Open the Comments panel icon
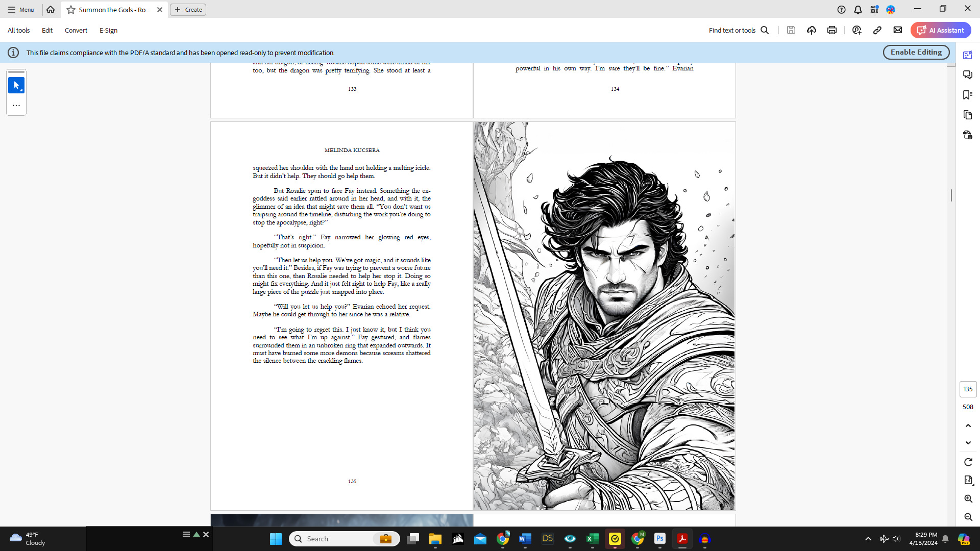This screenshot has height=551, width=980. [x=968, y=75]
